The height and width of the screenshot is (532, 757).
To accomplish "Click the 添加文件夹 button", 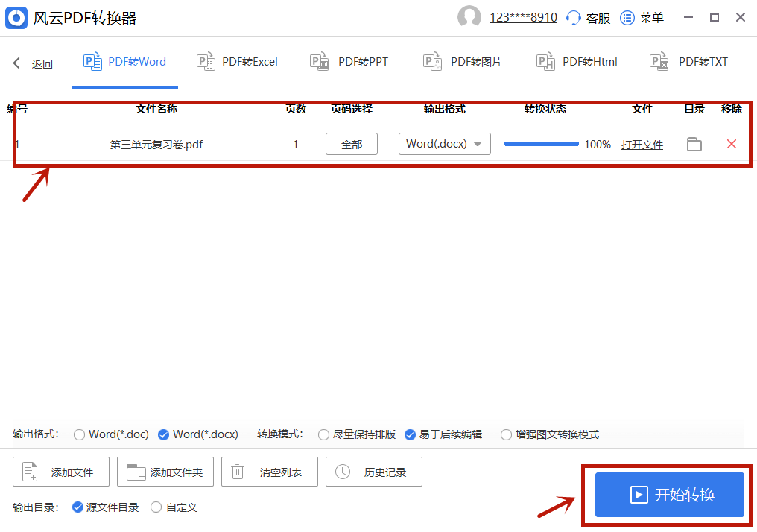I will click(x=165, y=472).
